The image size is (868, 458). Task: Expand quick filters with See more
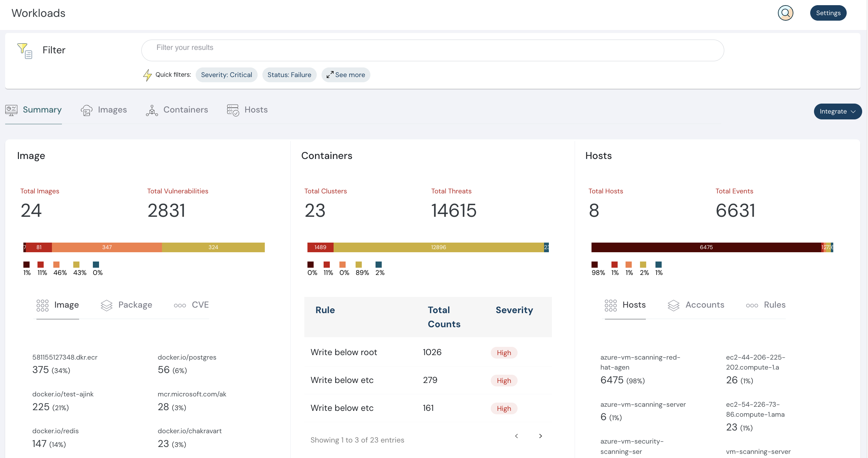[346, 75]
